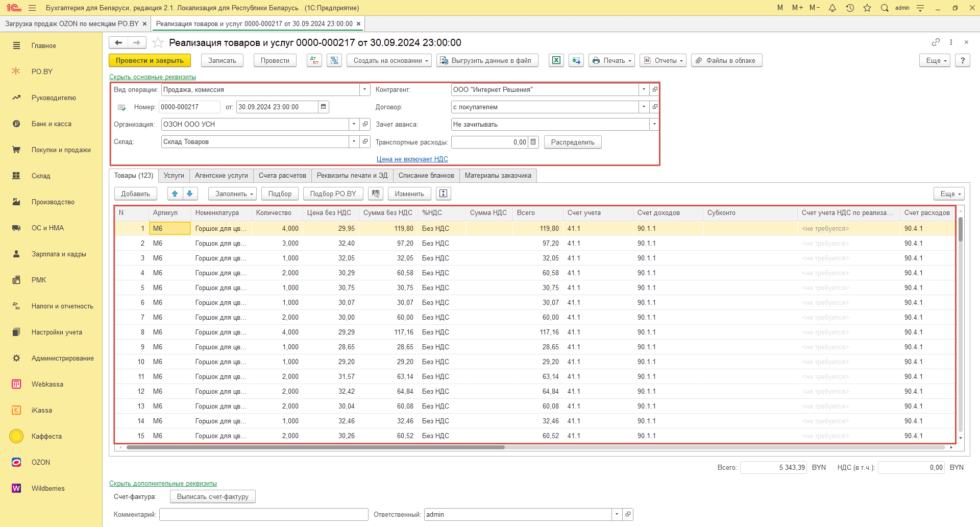Switch to Услуги tab
The image size is (980, 527).
174,175
